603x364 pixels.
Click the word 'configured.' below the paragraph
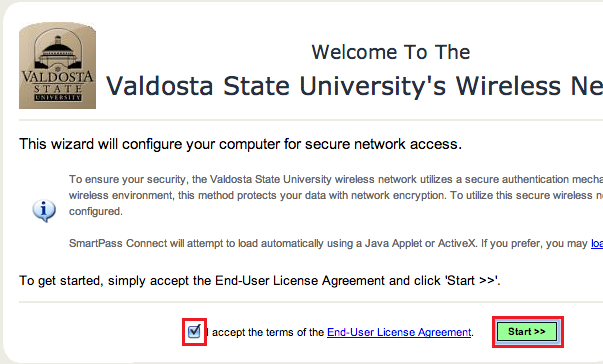(96, 211)
